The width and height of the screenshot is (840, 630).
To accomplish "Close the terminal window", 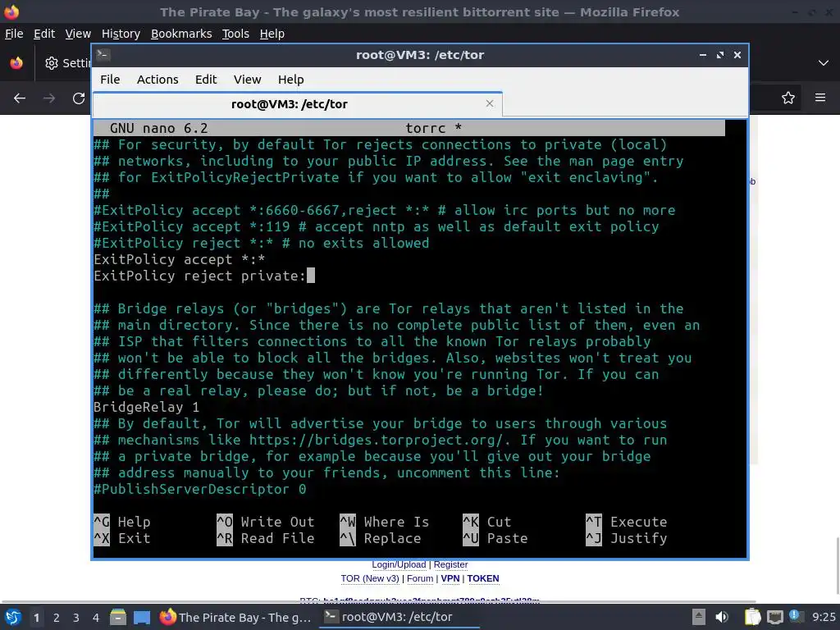I will (737, 55).
